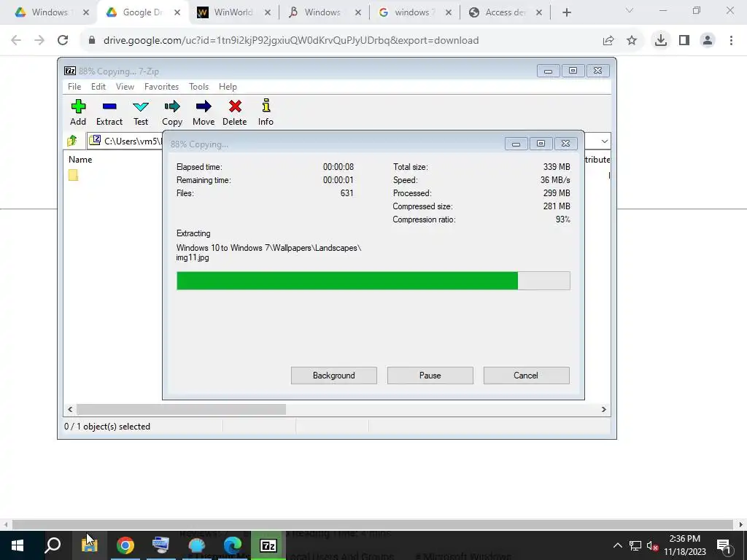Select the yellow folder item in the file list
The width and height of the screenshot is (747, 560).
click(73, 175)
